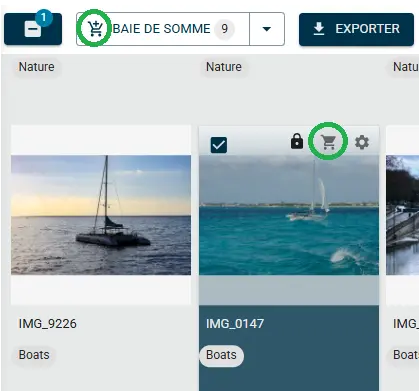This screenshot has height=391, width=419.
Task: Click the lock icon on IMG_0147
Action: coord(297,141)
